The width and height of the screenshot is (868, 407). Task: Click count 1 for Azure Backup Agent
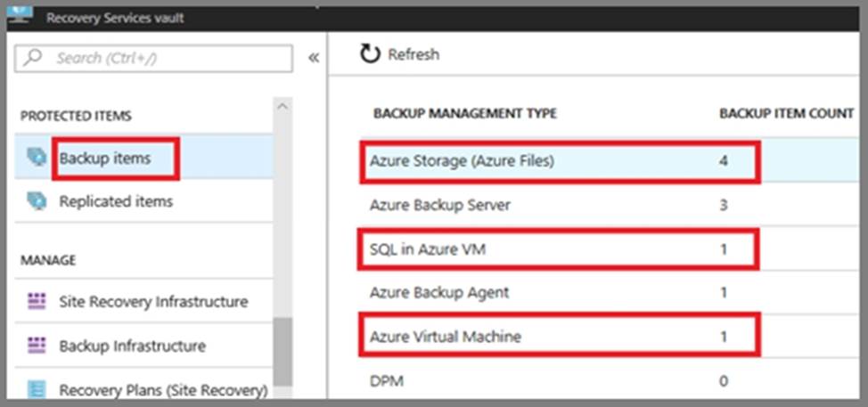pos(724,292)
